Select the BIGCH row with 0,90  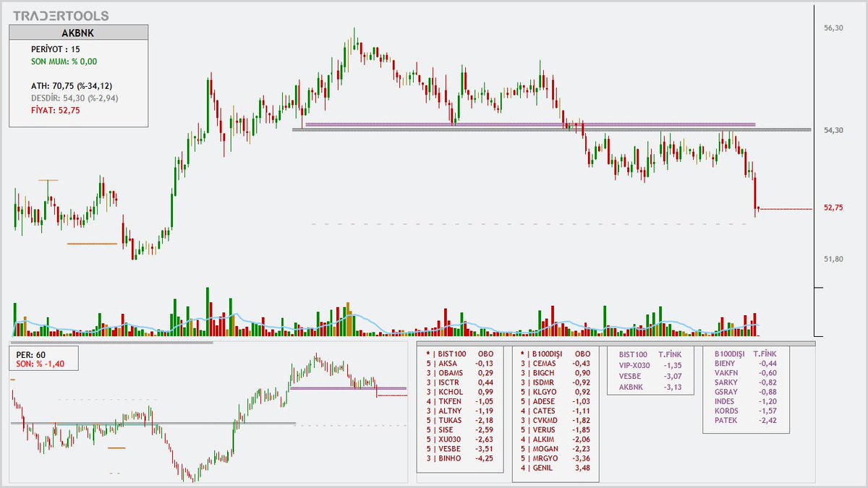pos(556,372)
